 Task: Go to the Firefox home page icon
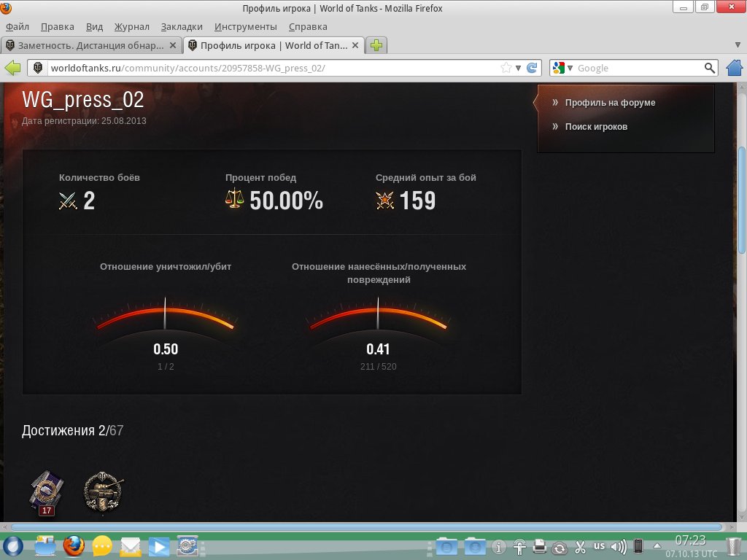tap(735, 68)
